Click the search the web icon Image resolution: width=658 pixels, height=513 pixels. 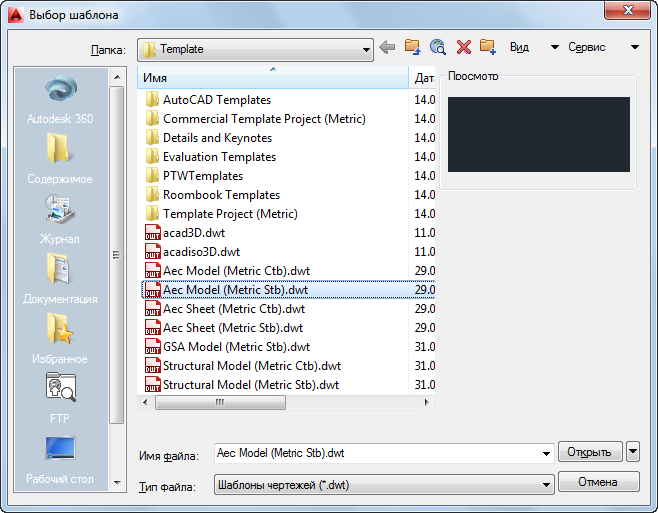[x=438, y=47]
